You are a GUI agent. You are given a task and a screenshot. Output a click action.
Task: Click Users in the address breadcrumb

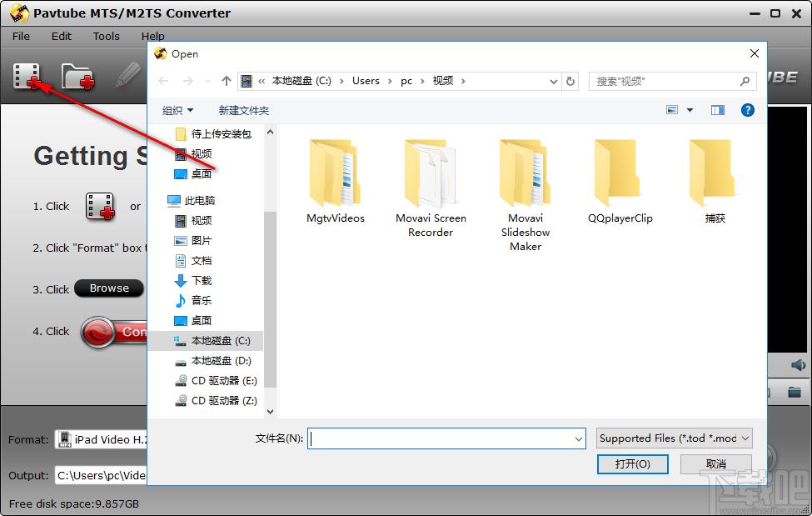click(x=366, y=81)
